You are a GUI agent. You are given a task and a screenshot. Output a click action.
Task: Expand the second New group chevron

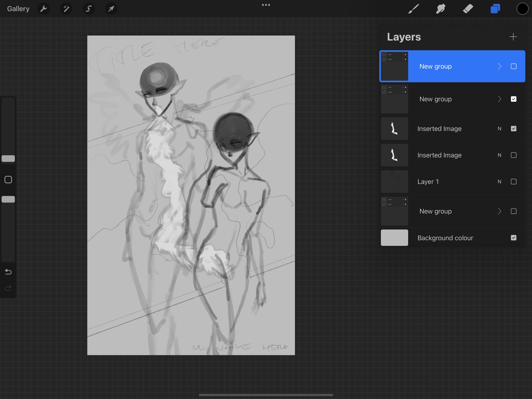[x=500, y=99]
